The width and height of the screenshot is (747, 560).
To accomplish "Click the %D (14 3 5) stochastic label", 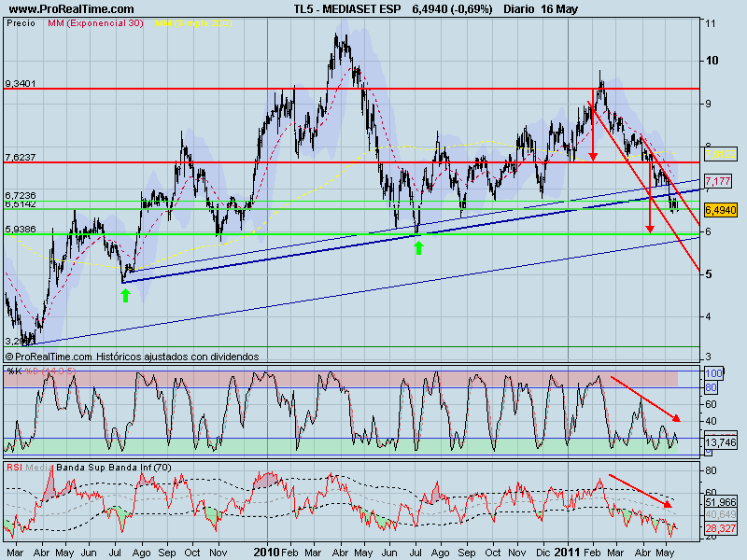I will [x=50, y=371].
